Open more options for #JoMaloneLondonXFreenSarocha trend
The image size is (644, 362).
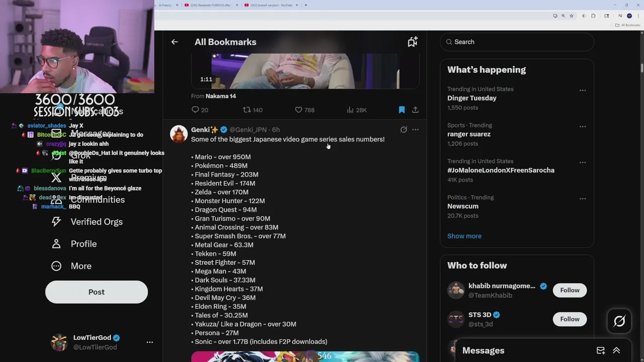(583, 163)
